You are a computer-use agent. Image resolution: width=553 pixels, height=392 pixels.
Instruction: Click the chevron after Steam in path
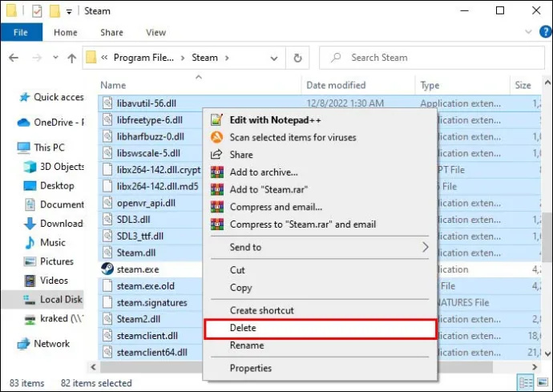point(227,58)
